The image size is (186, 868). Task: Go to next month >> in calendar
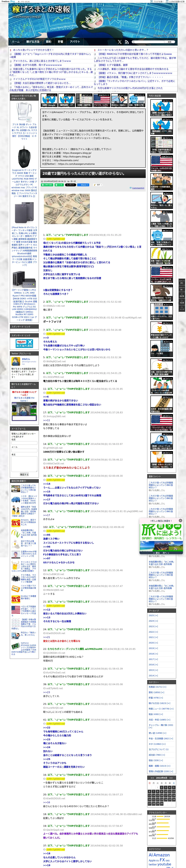[171, 778]
